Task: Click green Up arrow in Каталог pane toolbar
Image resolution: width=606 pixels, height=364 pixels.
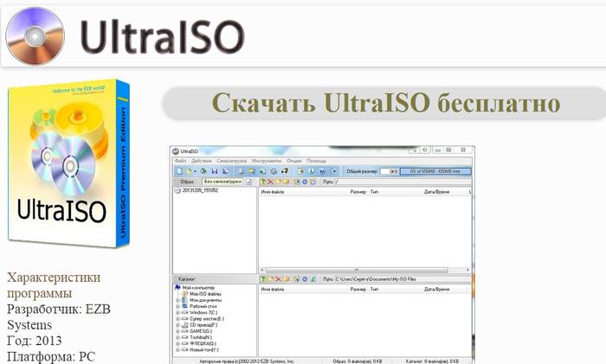Action: point(263,279)
